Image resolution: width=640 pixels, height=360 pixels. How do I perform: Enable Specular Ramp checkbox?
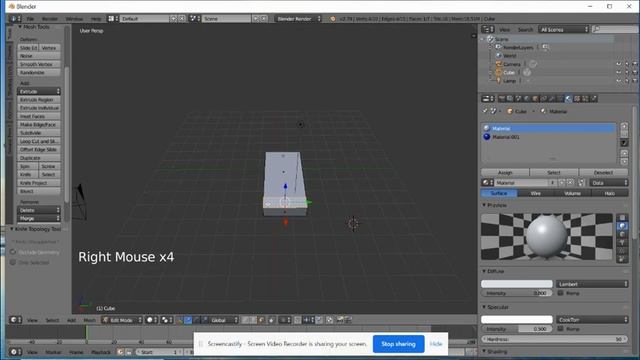pos(560,329)
